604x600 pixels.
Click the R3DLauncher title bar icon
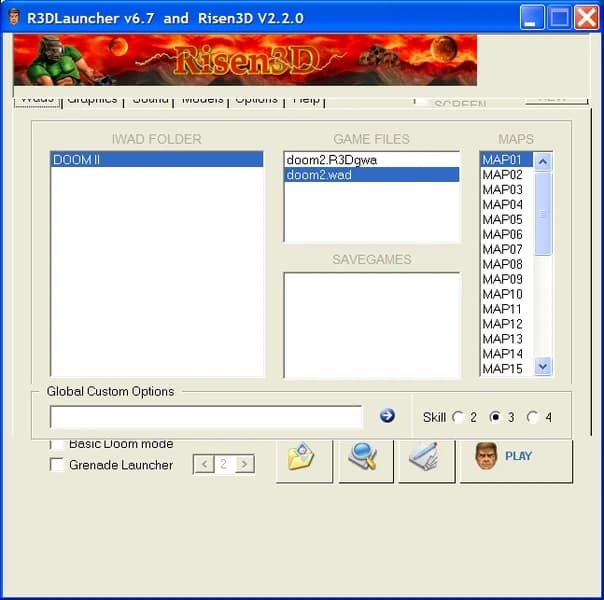point(14,17)
